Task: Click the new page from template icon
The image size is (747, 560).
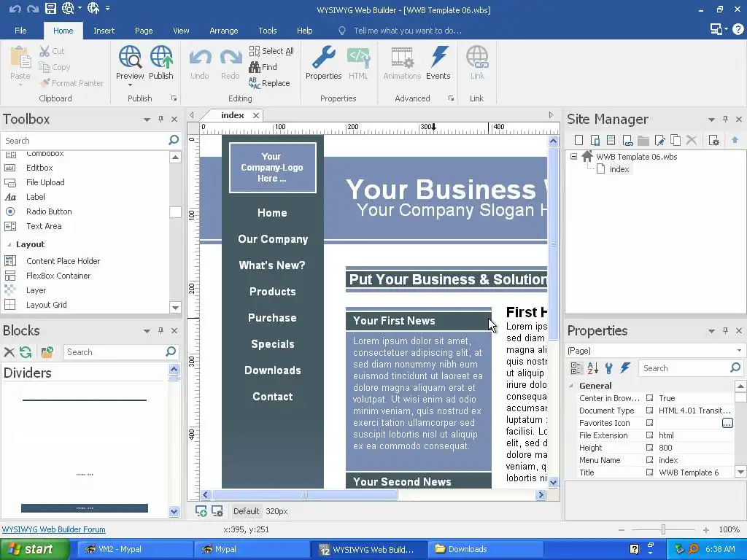Action: click(x=611, y=140)
